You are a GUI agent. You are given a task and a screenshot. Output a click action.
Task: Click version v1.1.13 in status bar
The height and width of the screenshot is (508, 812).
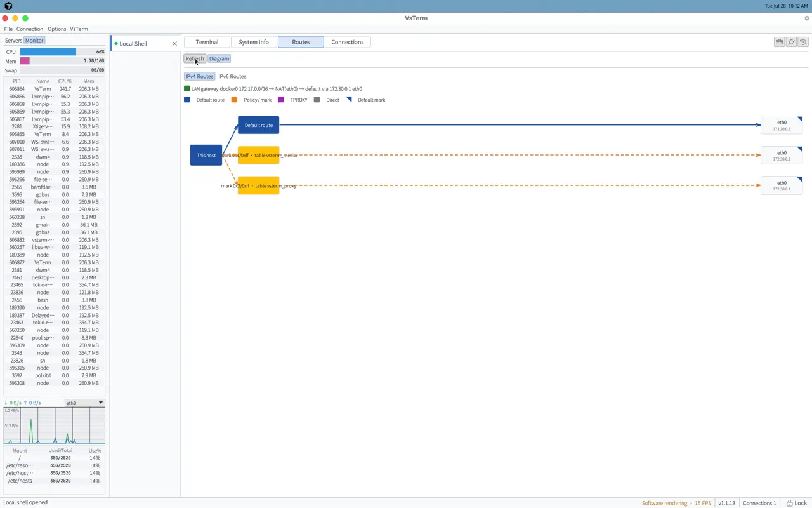pyautogui.click(x=727, y=503)
